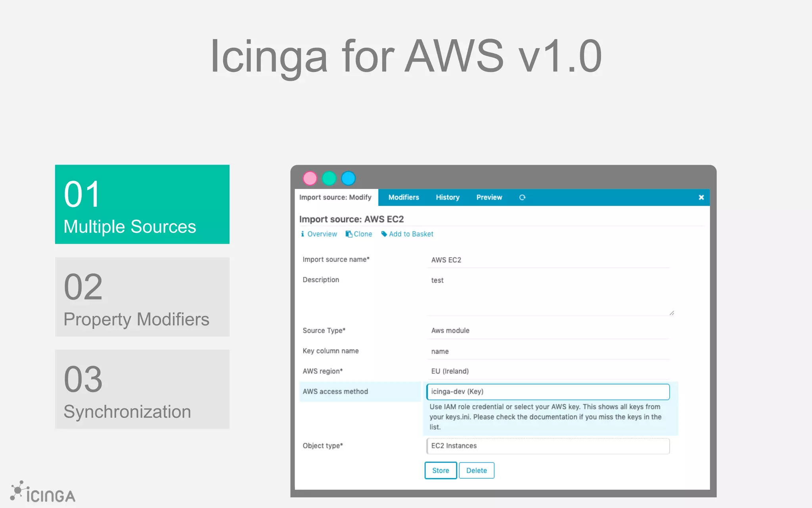Click the blue circle window control
Screen dimensions: 812x508
pyautogui.click(x=349, y=178)
